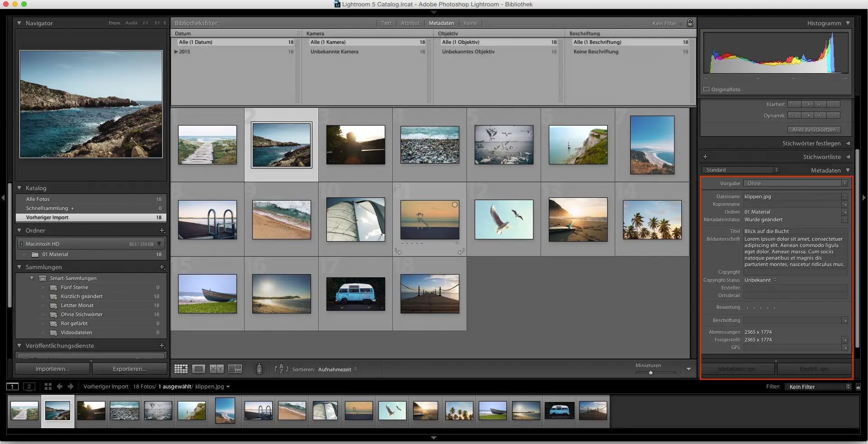Image resolution: width=868 pixels, height=444 pixels.
Task: Activate the Painter spray-can tool
Action: (259, 369)
